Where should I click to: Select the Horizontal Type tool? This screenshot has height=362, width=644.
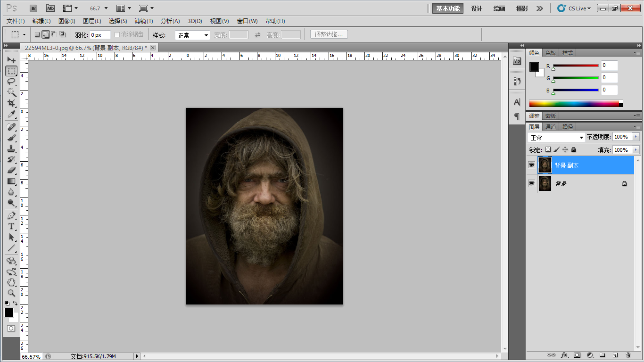click(x=11, y=226)
